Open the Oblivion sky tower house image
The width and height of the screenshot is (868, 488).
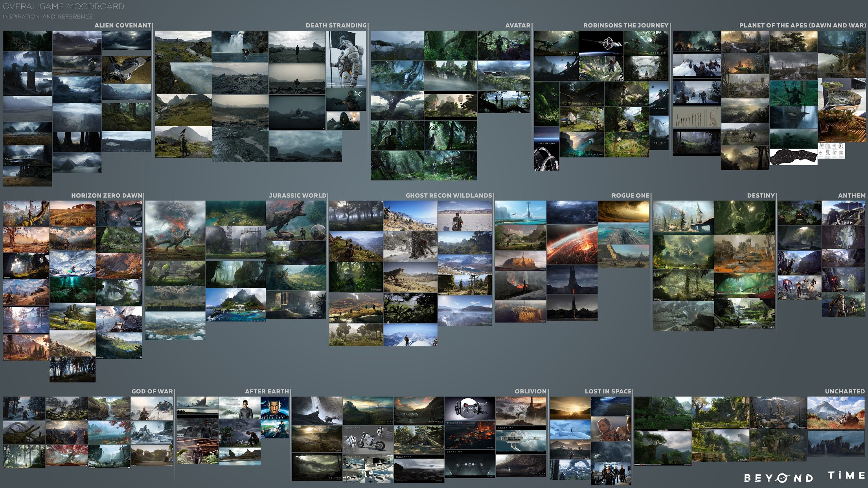(x=521, y=440)
